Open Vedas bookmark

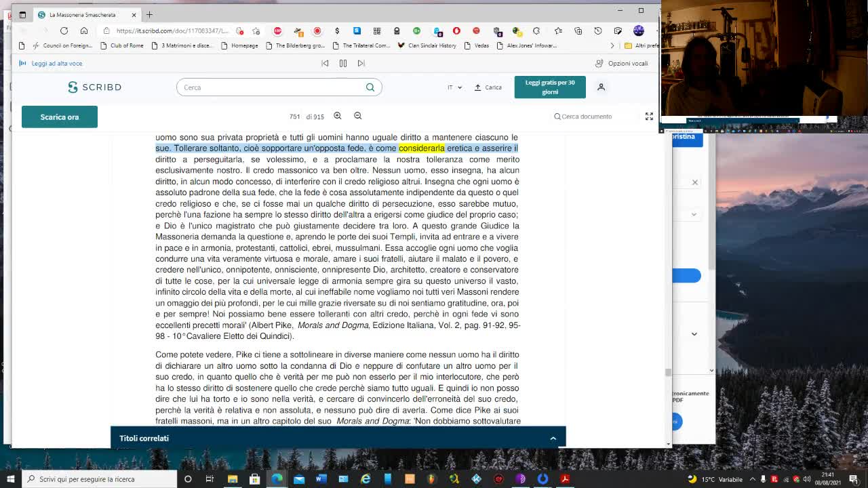pos(477,45)
